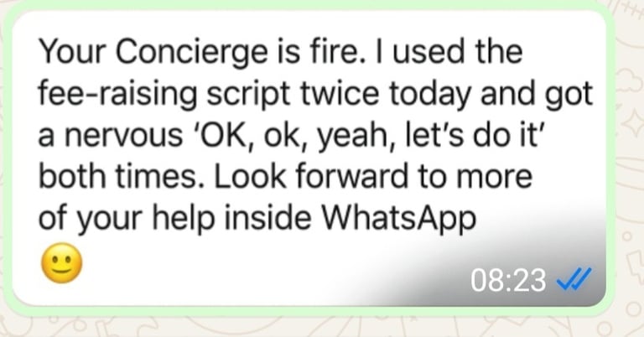Select the 08:23 message timestamp

[508, 280]
